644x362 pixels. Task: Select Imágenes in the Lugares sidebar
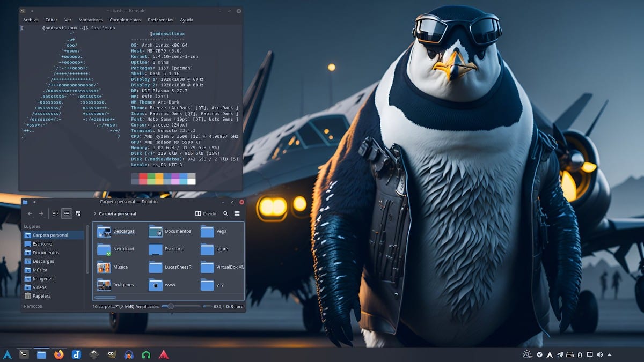coord(53,278)
